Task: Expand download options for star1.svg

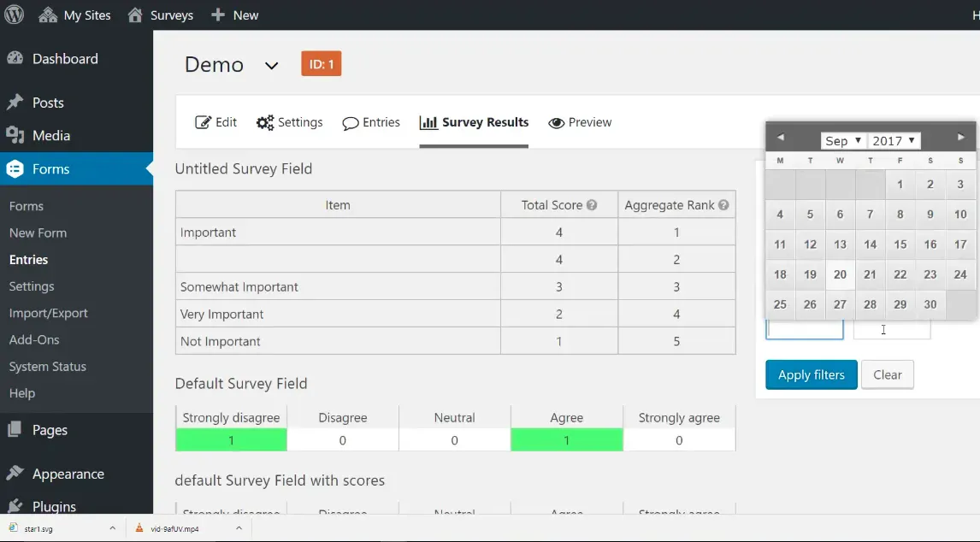Action: tap(112, 529)
